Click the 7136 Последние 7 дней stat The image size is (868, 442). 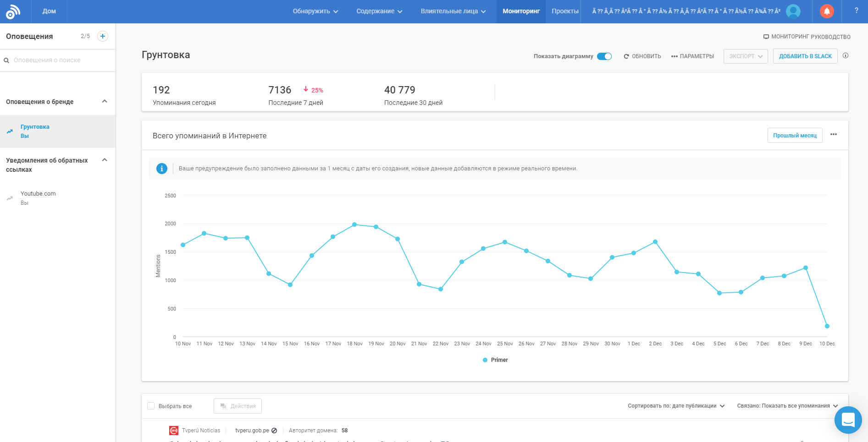coord(296,96)
